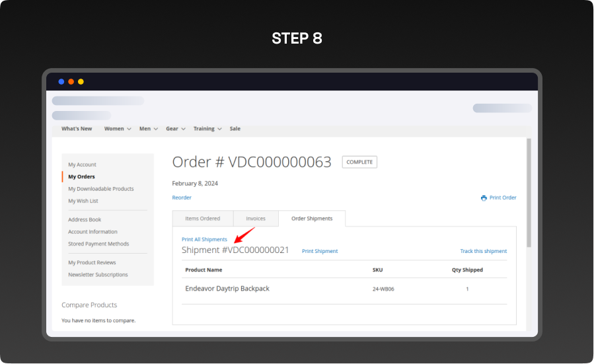Click the Reorder link

182,198
